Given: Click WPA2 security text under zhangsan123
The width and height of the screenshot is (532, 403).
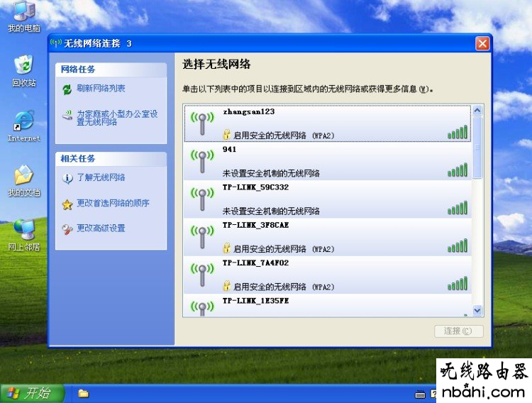Looking at the screenshot, I should [x=284, y=136].
